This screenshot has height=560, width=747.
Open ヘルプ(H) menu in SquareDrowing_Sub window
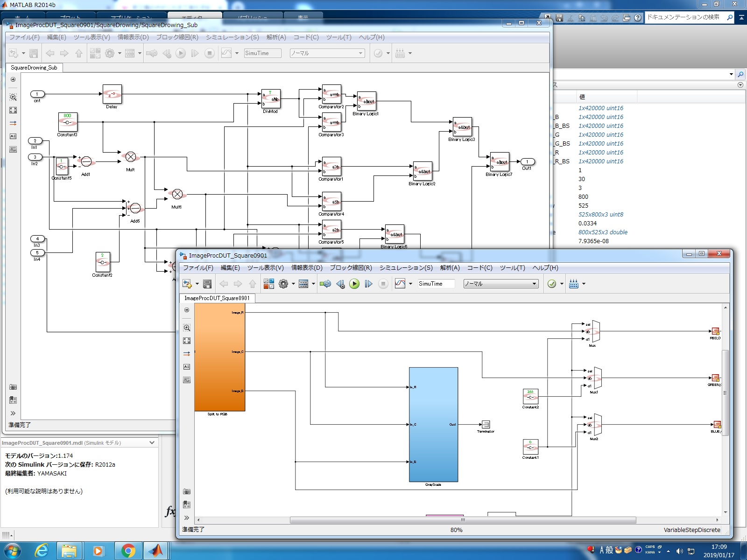pyautogui.click(x=372, y=37)
